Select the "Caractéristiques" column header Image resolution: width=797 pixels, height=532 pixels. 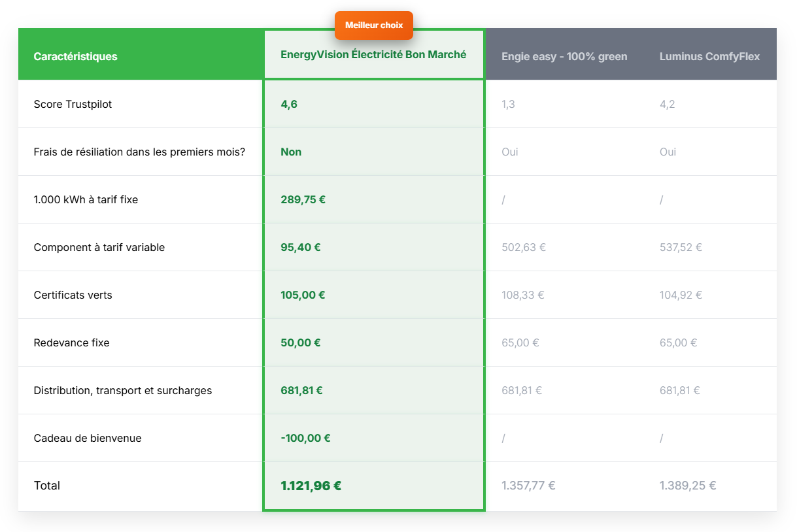[x=76, y=56]
